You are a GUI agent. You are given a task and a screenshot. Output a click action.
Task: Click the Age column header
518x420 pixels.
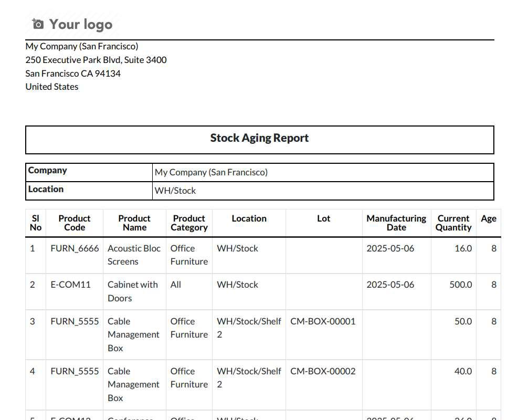click(x=488, y=218)
